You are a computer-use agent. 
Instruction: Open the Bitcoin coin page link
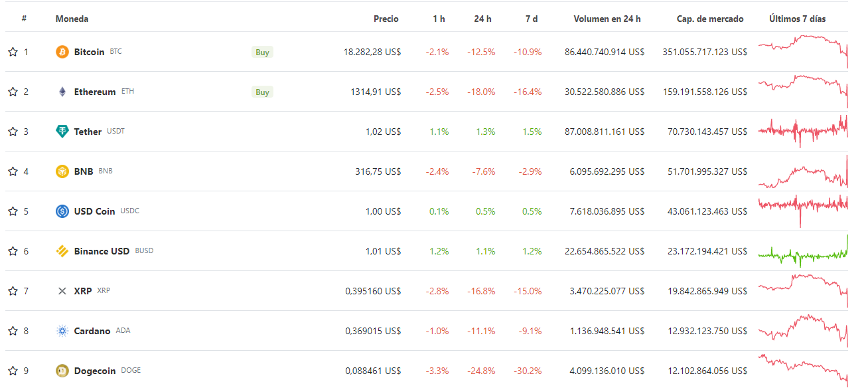click(x=89, y=52)
